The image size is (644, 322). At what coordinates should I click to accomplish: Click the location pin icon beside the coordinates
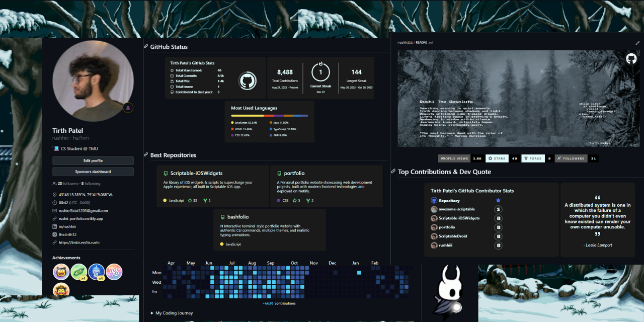point(55,194)
